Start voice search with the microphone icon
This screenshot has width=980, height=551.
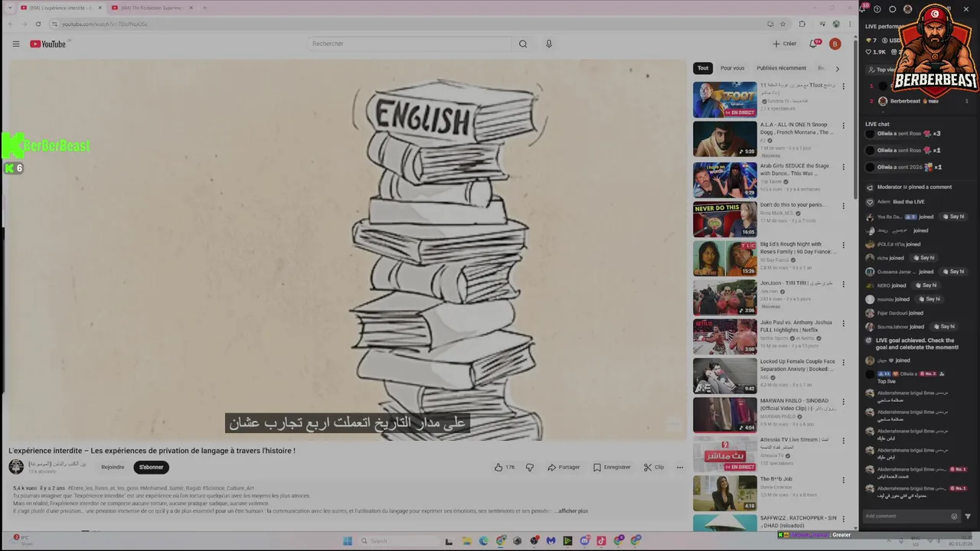pyautogui.click(x=549, y=44)
